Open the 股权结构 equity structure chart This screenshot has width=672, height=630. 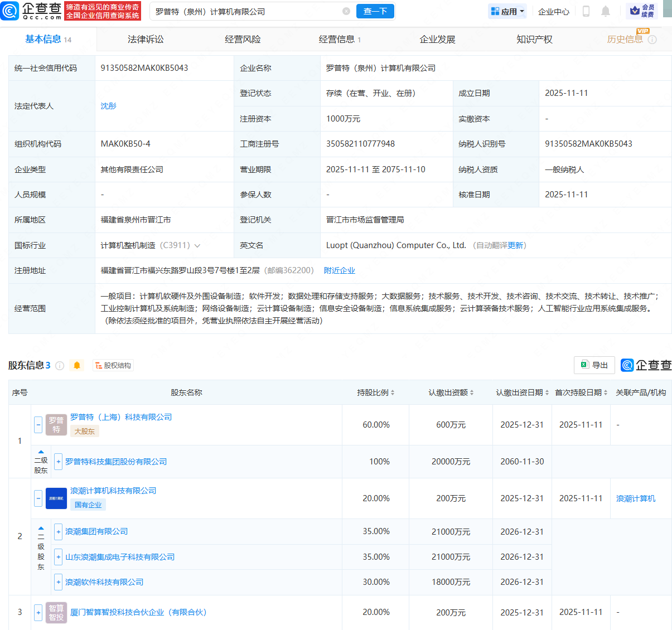pos(113,365)
